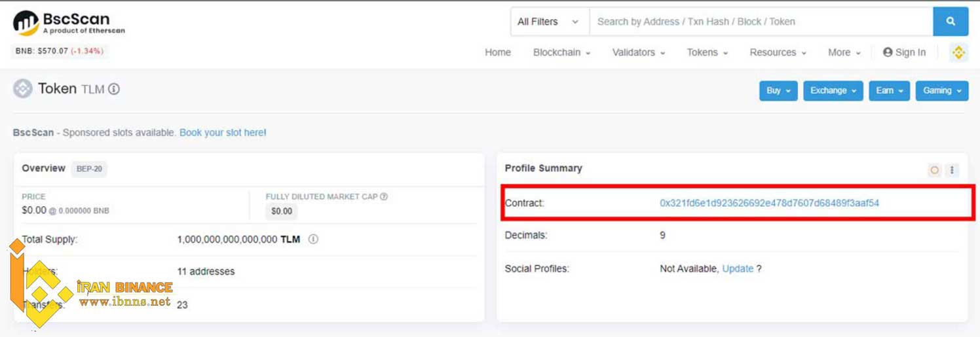The height and width of the screenshot is (337, 980).
Task: Click the Book your slot here link
Action: 223,132
